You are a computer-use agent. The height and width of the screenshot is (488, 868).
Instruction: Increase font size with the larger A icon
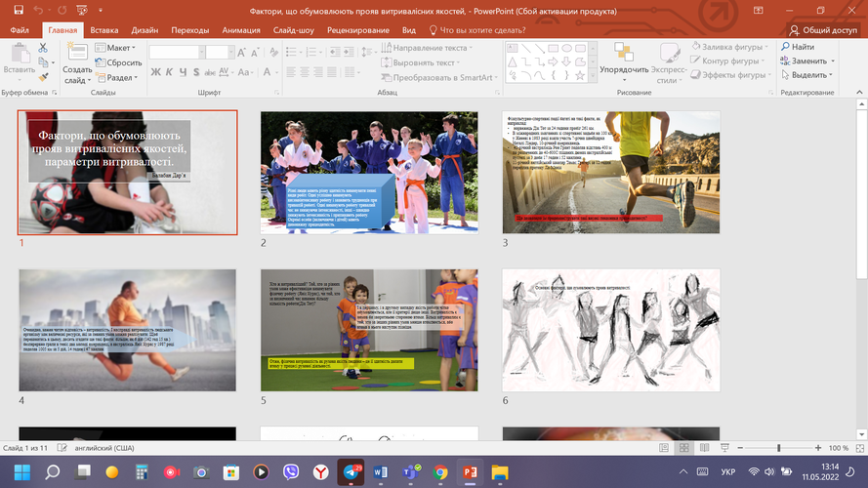241,53
